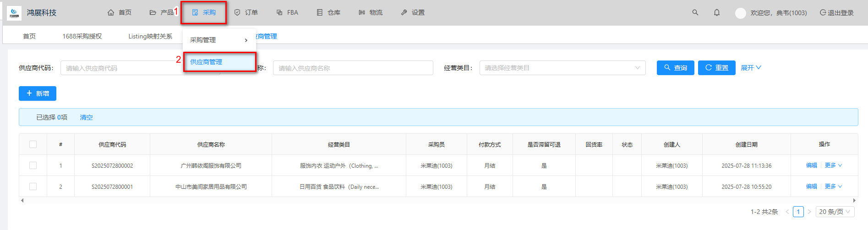The height and width of the screenshot is (230, 868).
Task: Check the row for 中山市美闻家居用品有限公司
Action: (33, 186)
